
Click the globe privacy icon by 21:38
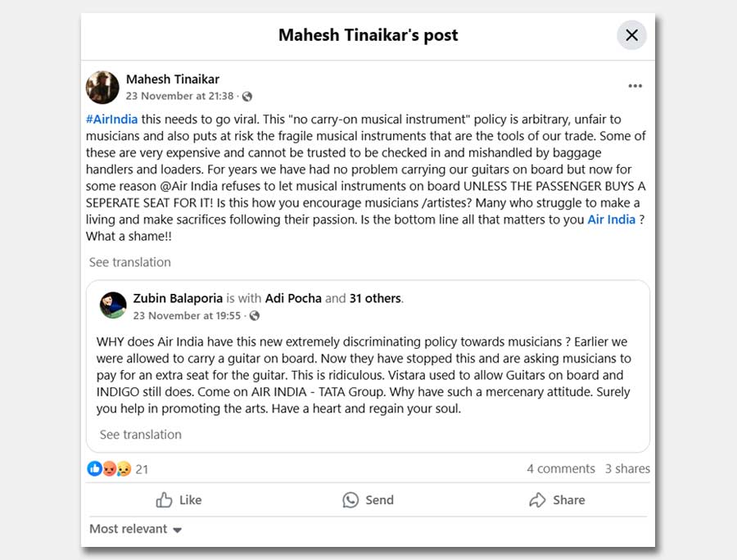pos(247,97)
